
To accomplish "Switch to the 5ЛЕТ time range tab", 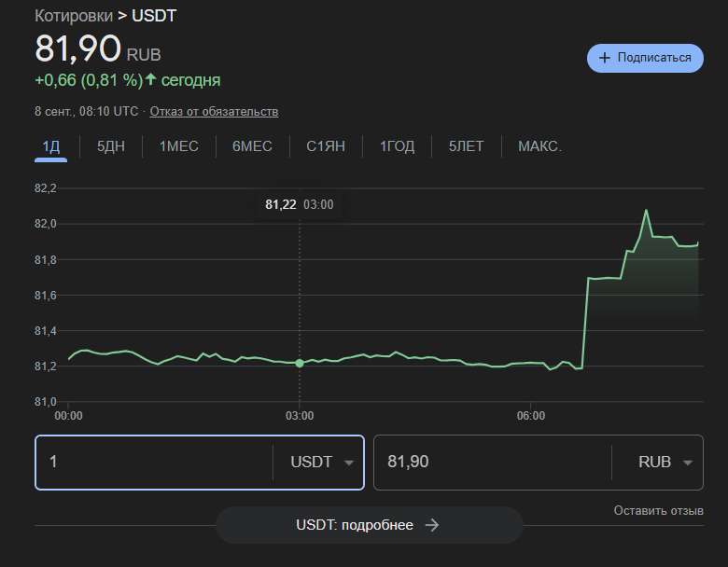I will click(466, 146).
